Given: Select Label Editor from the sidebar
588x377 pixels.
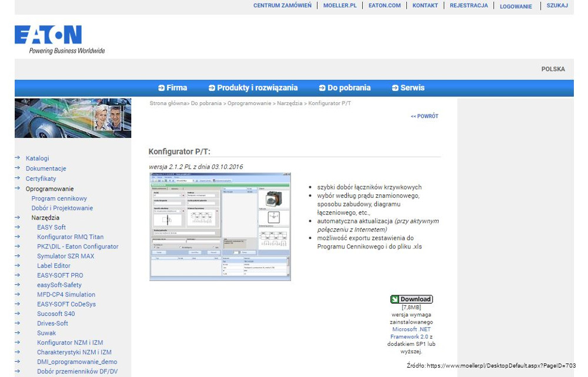Looking at the screenshot, I should point(54,265).
